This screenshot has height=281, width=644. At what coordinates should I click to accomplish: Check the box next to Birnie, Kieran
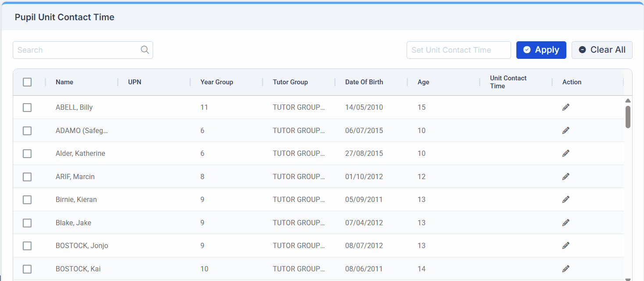(27, 200)
